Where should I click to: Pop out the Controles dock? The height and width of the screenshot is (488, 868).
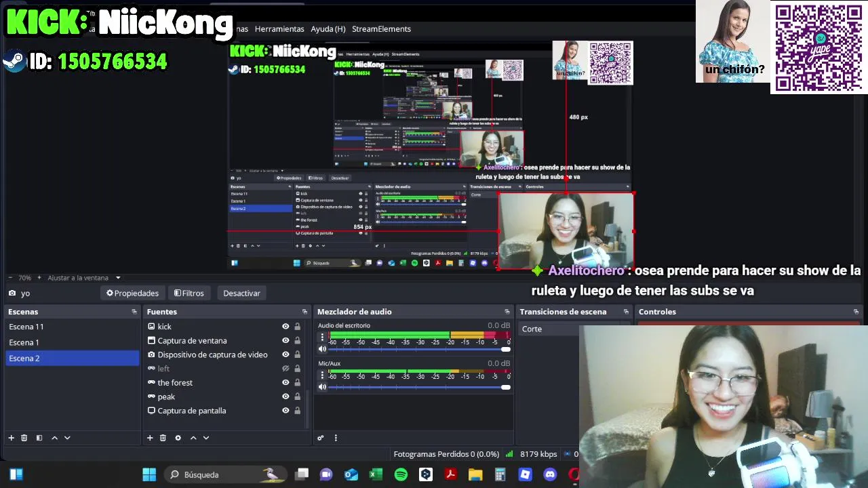coord(856,312)
